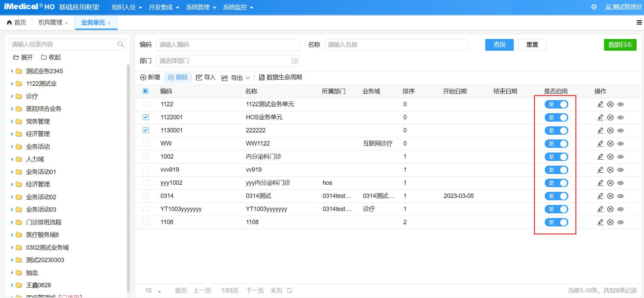The image size is (644, 298).
Task: Click 展开 to expand all tree nodes
Action: 23,57
